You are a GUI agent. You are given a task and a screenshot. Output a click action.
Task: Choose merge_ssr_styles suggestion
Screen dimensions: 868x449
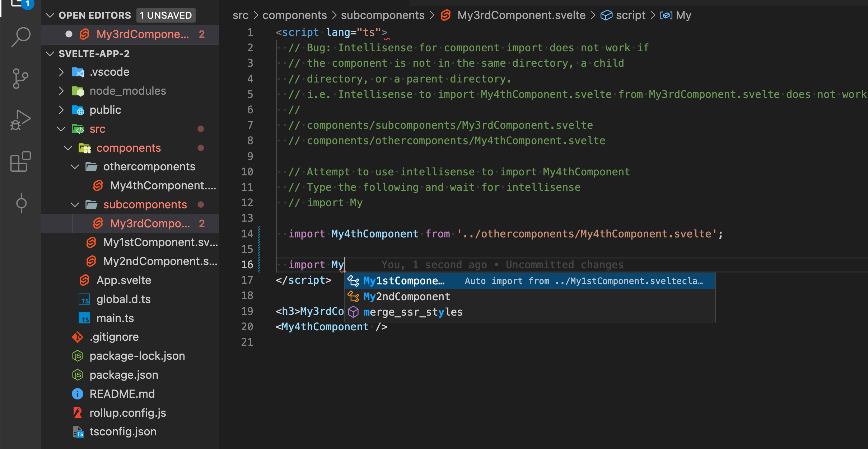(413, 312)
